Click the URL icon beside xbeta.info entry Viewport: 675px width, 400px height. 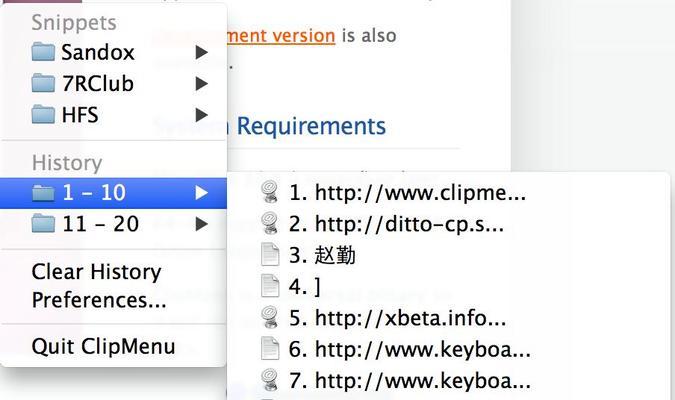coord(270,318)
